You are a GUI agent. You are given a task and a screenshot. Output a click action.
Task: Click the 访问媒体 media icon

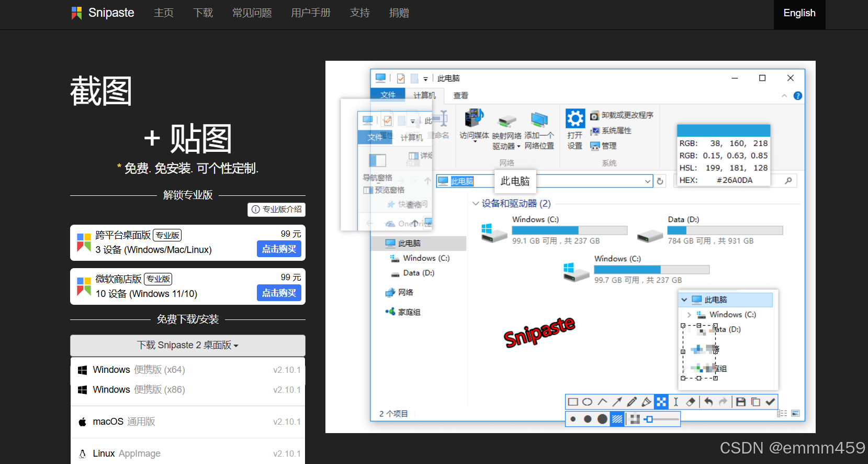tap(474, 118)
